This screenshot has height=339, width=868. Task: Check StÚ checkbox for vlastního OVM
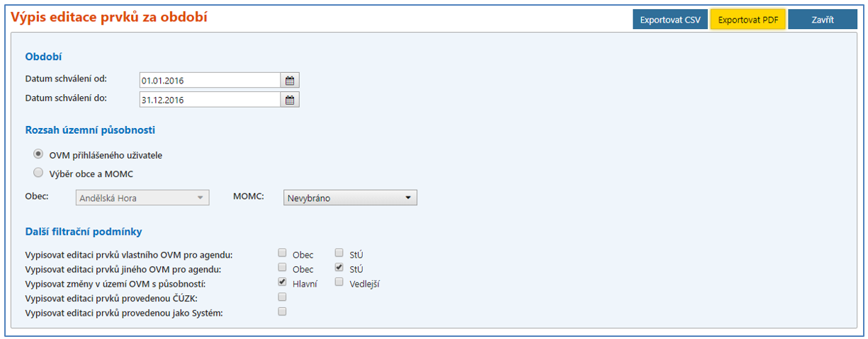[339, 253]
